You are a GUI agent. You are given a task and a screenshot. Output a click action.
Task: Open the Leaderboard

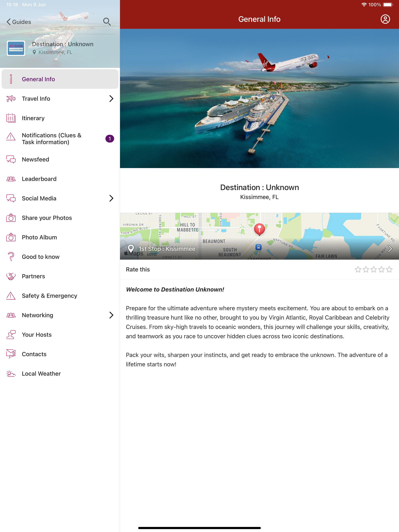(39, 179)
